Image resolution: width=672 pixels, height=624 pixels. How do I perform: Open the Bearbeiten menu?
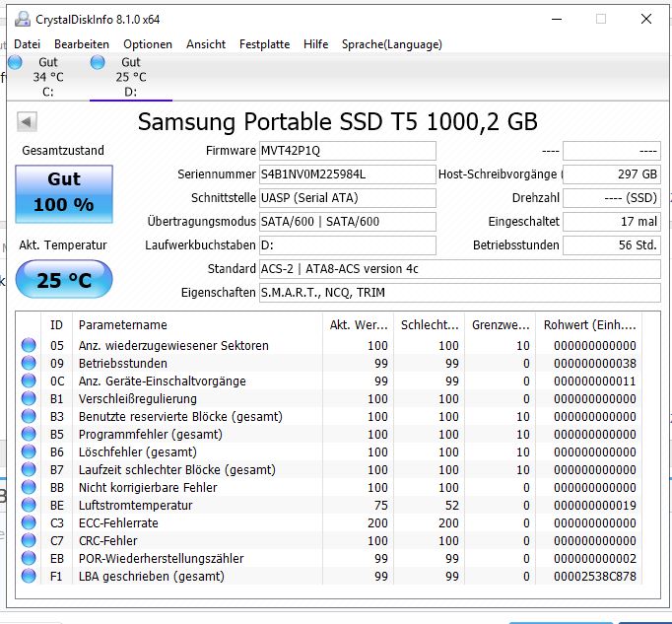[82, 44]
